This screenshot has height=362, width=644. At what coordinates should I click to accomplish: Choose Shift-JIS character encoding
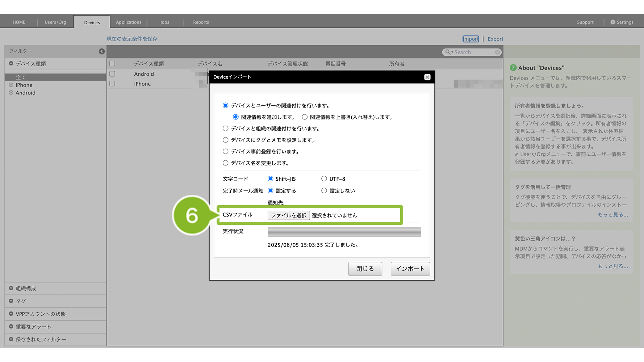click(x=271, y=179)
